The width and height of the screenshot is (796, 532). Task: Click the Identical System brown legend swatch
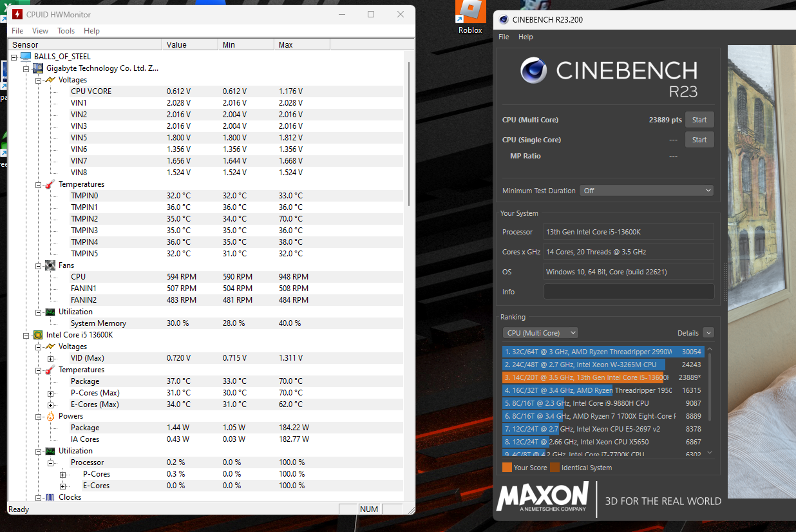pos(556,468)
